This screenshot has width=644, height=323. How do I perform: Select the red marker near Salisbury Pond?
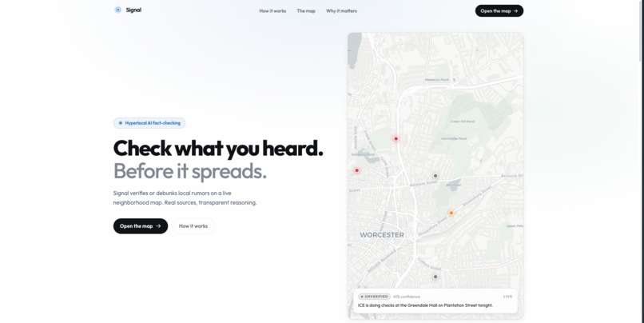click(356, 170)
